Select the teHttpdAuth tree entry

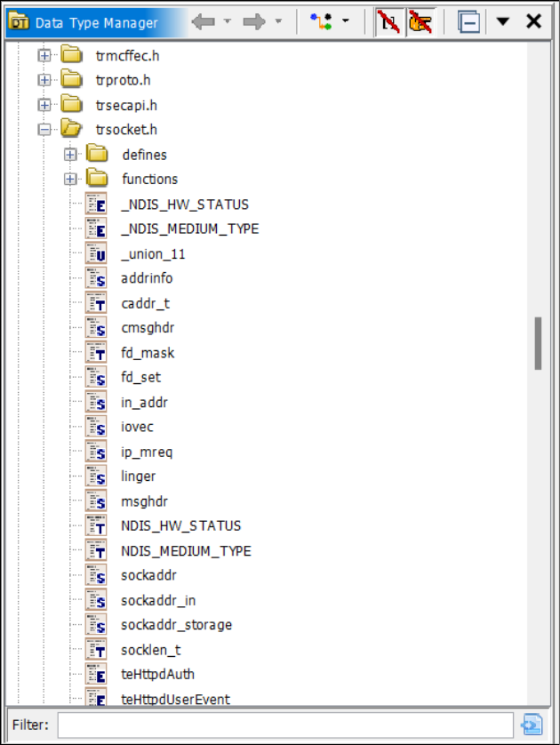pos(157,674)
